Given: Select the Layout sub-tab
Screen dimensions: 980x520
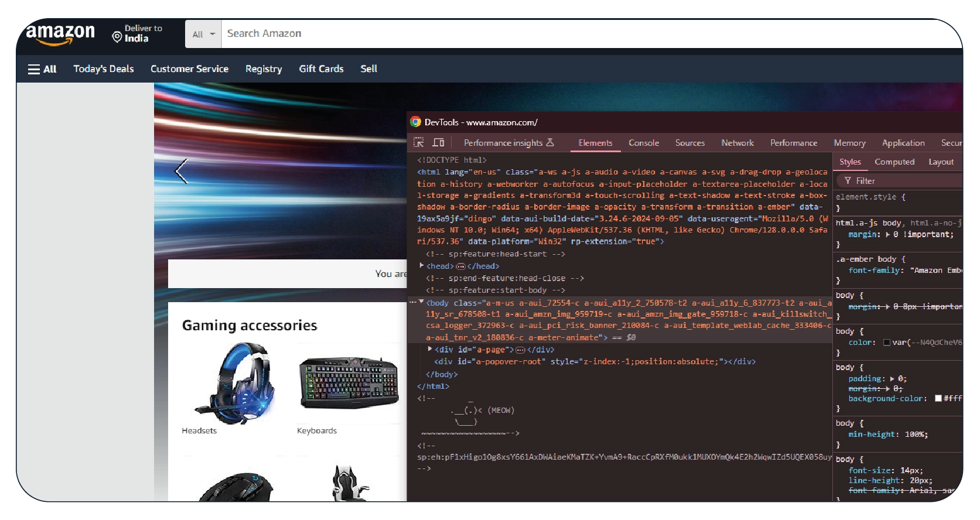Looking at the screenshot, I should click(x=941, y=162).
